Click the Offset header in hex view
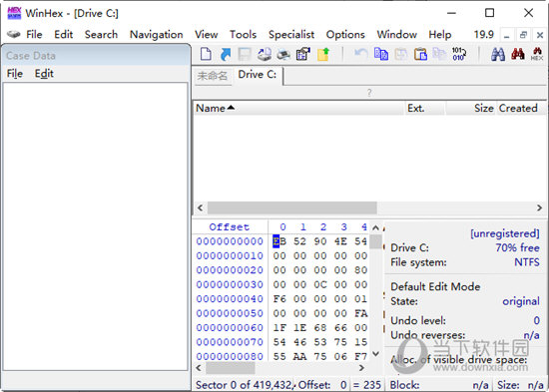The height and width of the screenshot is (392, 549). (230, 226)
